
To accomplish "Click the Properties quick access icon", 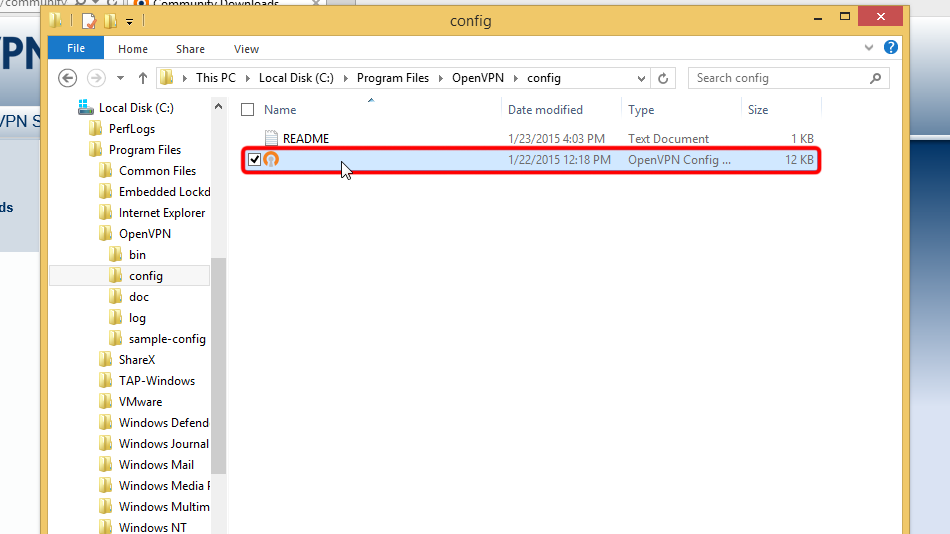I will pos(89,21).
